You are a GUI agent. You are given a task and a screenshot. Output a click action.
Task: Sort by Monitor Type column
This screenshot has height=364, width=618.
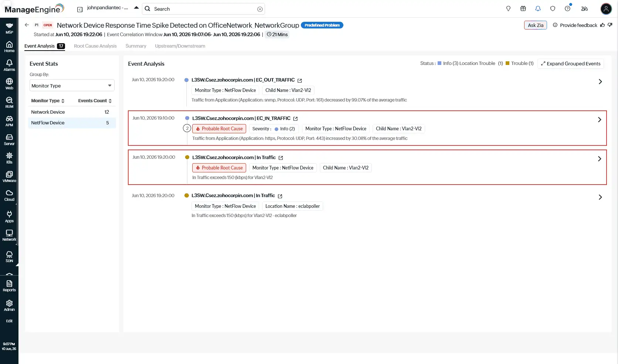click(x=48, y=101)
